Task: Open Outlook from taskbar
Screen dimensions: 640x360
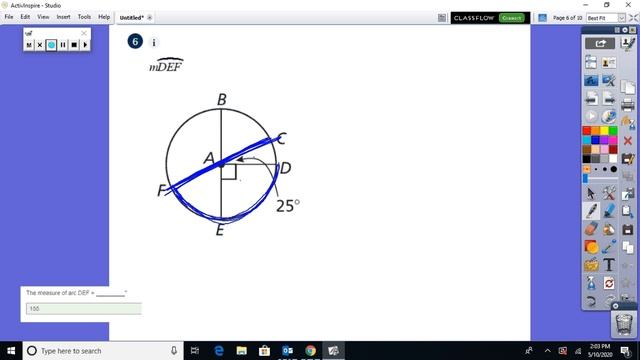Action: coord(287,351)
